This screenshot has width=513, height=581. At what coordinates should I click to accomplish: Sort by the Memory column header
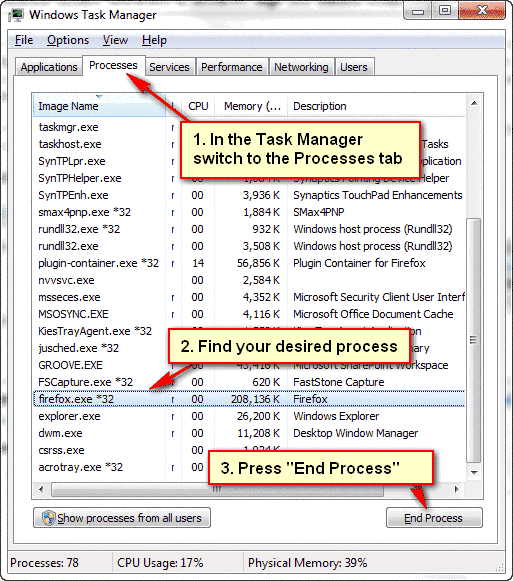(x=252, y=106)
